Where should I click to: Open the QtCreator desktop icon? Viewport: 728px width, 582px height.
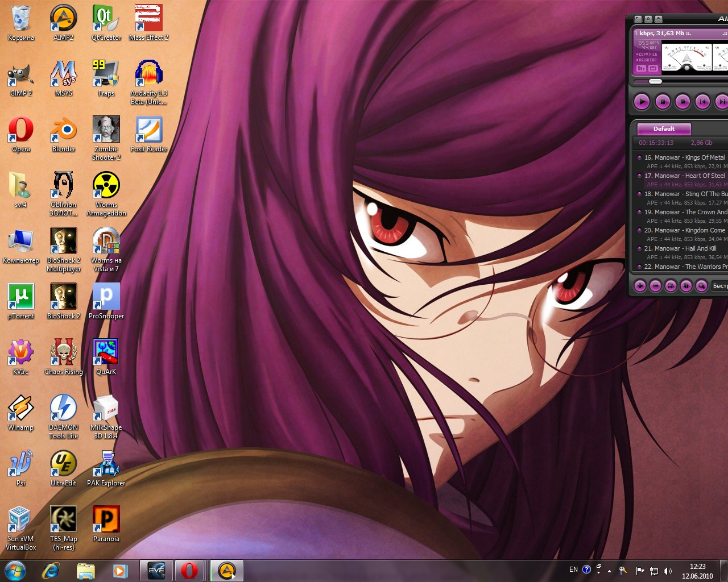point(106,23)
